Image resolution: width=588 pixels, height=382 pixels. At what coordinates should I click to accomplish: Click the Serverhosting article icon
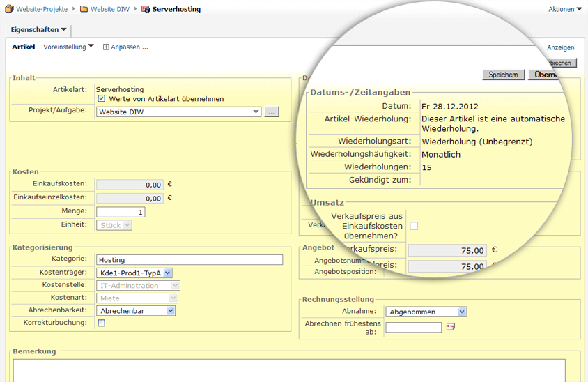pos(145,9)
